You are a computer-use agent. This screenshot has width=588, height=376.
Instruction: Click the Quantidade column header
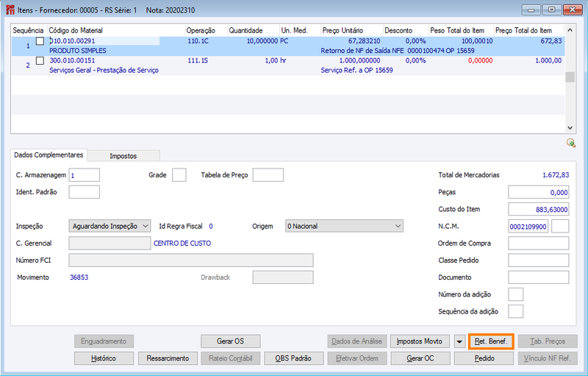point(254,30)
